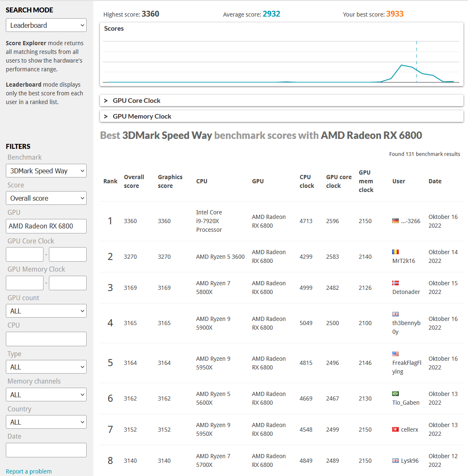Click the CPU clock column header
The image size is (468, 476).
coord(307,181)
